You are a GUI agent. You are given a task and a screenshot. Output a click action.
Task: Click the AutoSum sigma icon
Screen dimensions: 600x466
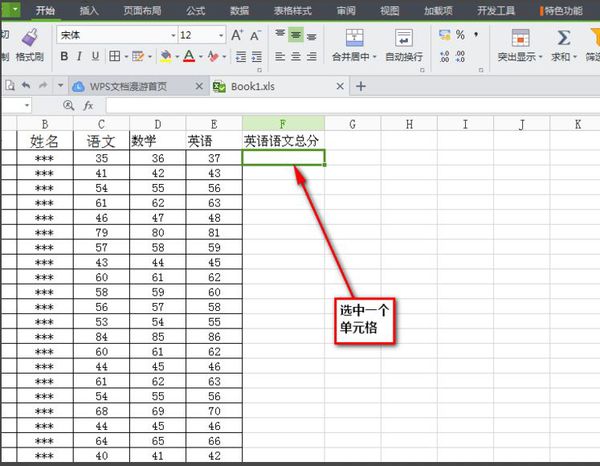564,38
